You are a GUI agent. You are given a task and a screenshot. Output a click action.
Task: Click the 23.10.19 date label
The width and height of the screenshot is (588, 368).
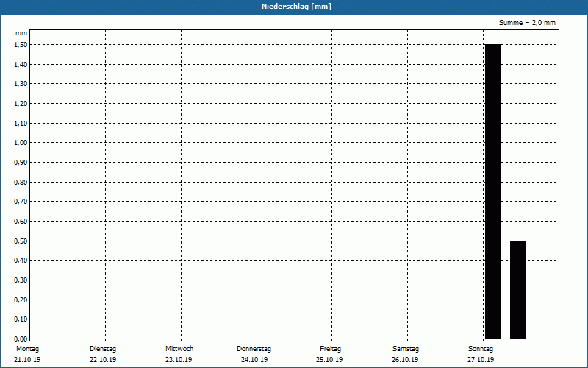pos(179,360)
